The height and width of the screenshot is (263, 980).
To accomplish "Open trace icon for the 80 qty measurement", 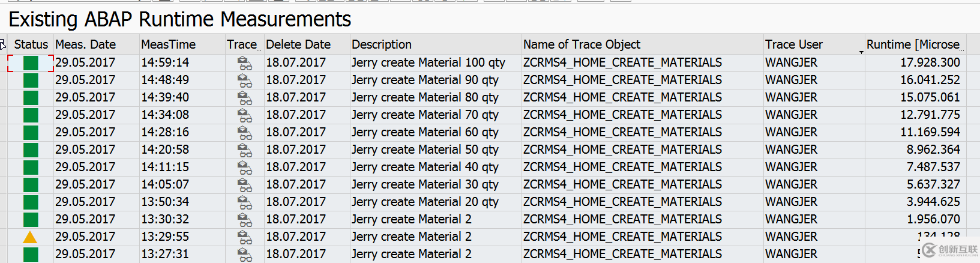I will click(244, 98).
